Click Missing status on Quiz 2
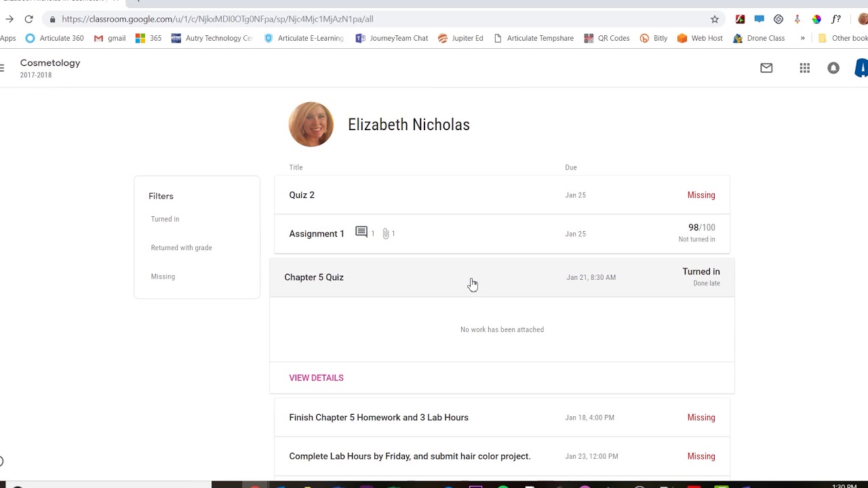Image resolution: width=868 pixels, height=488 pixels. [x=701, y=195]
